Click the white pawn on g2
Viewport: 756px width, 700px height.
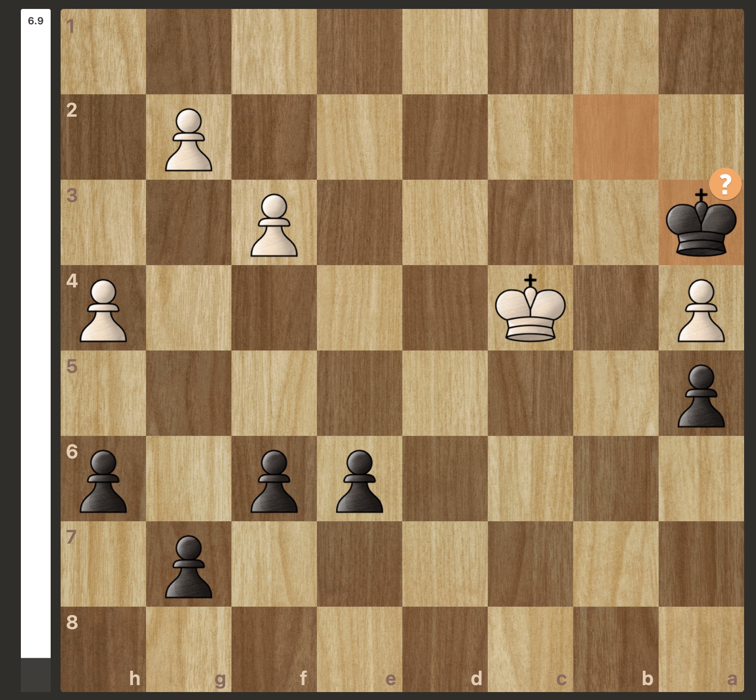pos(189,140)
